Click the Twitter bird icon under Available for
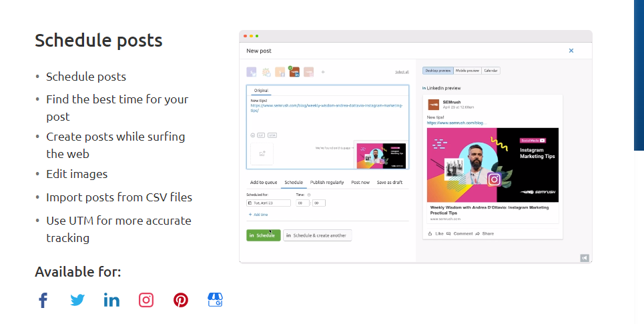 (x=77, y=300)
